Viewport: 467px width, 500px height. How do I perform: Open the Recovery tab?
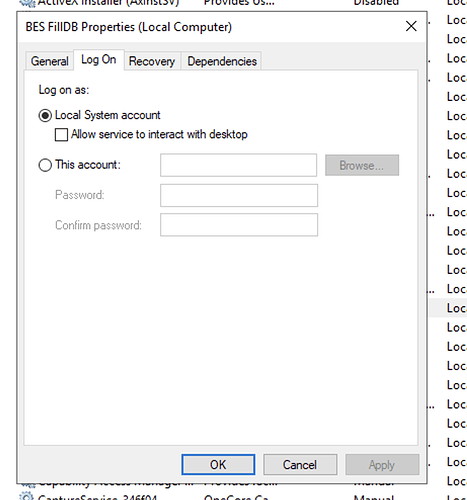pyautogui.click(x=152, y=61)
